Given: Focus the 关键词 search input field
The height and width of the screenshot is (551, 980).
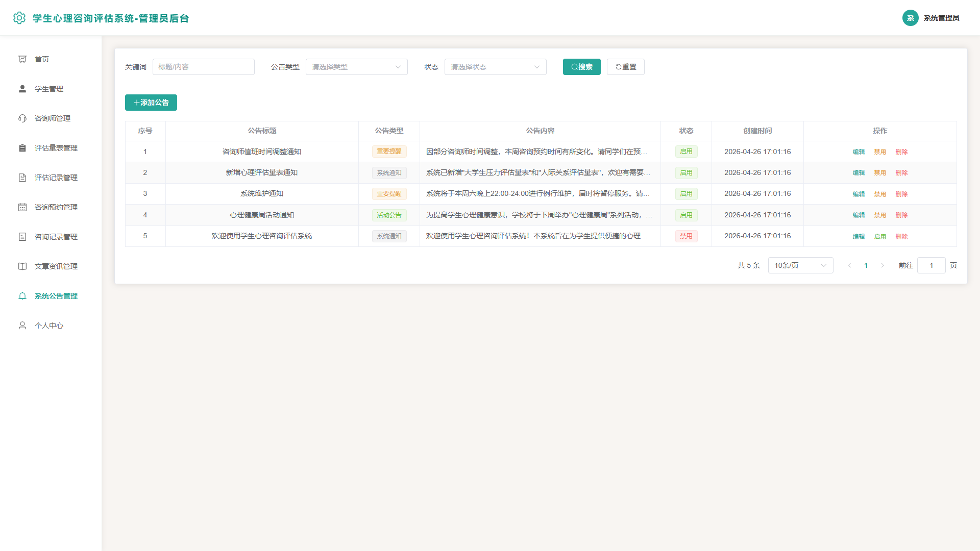Looking at the screenshot, I should click(x=204, y=67).
